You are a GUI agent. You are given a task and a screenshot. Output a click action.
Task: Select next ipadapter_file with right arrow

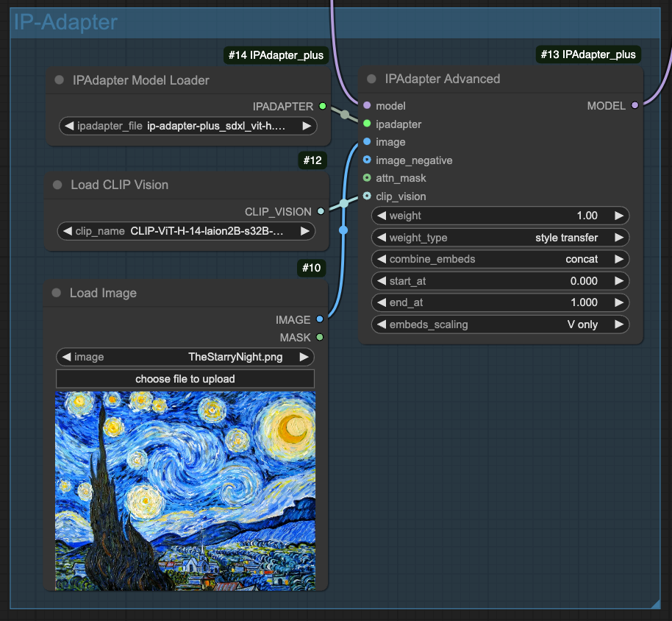click(x=307, y=126)
